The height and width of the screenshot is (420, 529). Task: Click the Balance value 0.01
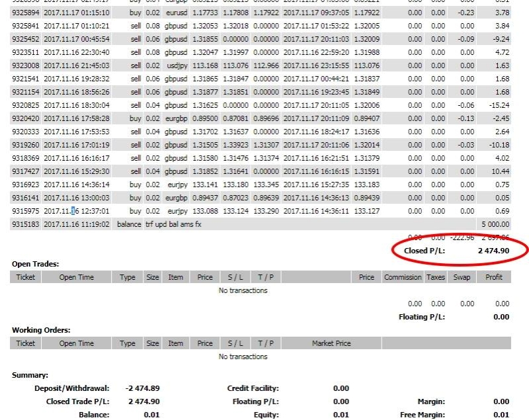click(151, 415)
